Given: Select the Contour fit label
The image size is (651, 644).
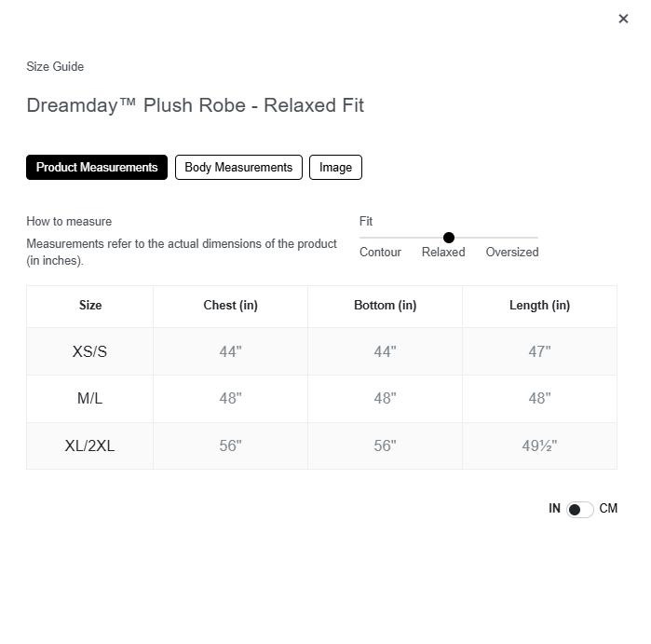Looking at the screenshot, I should pos(380,253).
